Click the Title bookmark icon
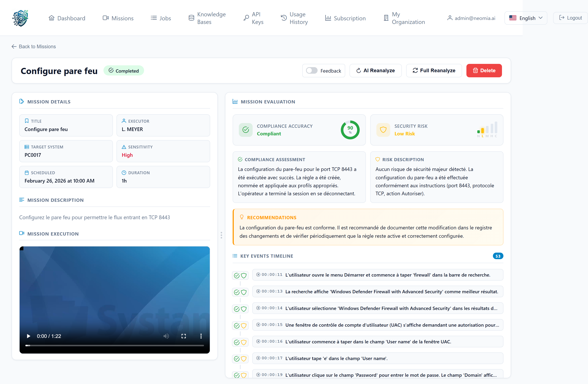Screen dimensions: 588x384 click(27, 121)
